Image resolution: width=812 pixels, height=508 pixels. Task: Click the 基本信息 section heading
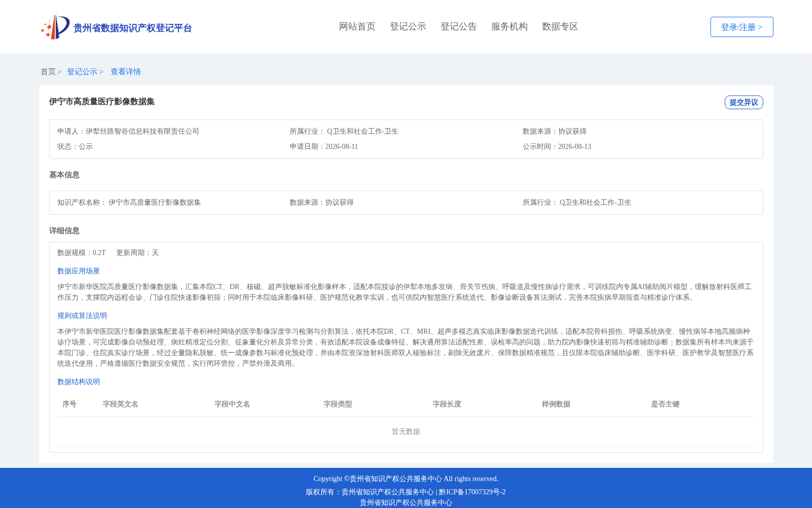coord(64,175)
